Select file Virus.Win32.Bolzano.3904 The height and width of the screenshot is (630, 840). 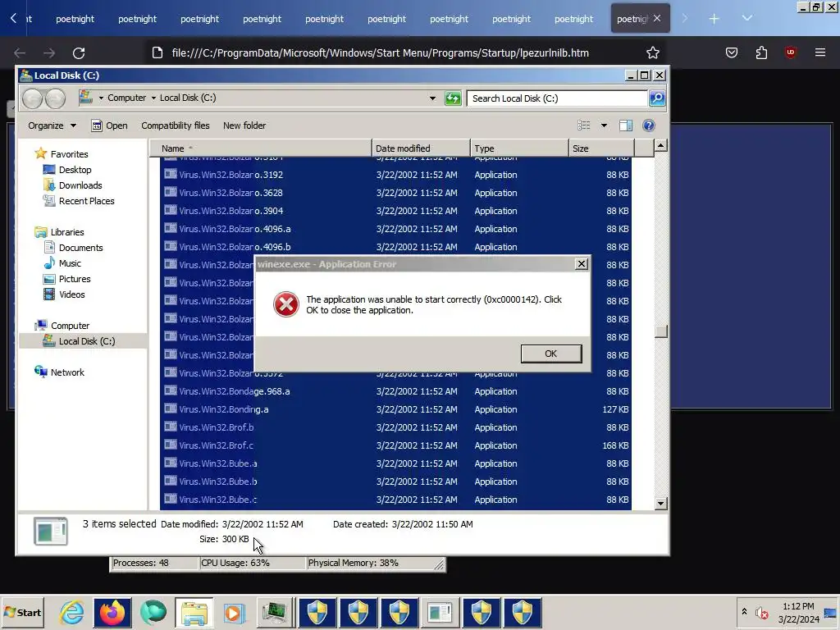click(x=396, y=211)
